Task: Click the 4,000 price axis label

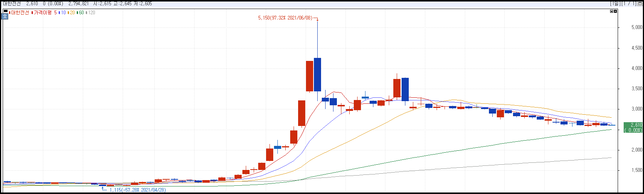Action: [637, 68]
